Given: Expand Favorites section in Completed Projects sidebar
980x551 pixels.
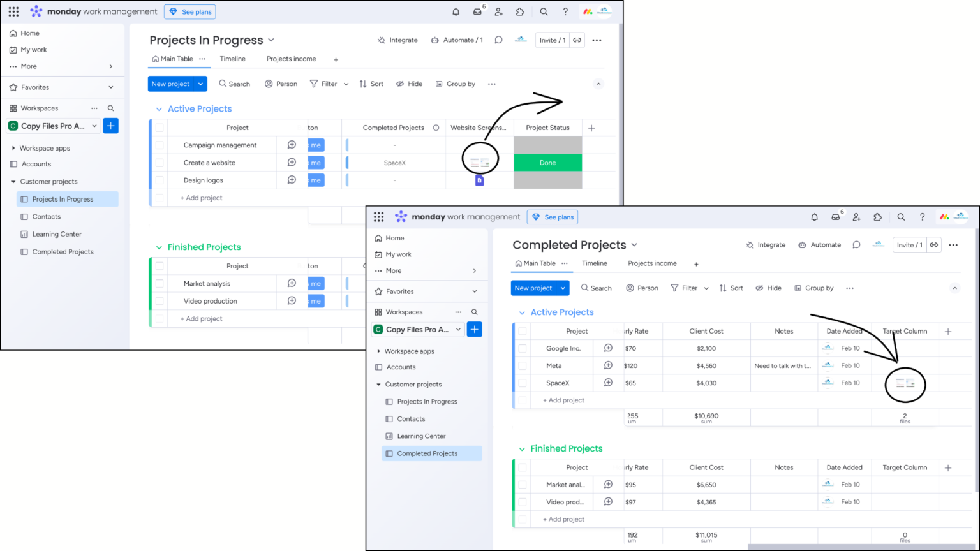Looking at the screenshot, I should 475,291.
